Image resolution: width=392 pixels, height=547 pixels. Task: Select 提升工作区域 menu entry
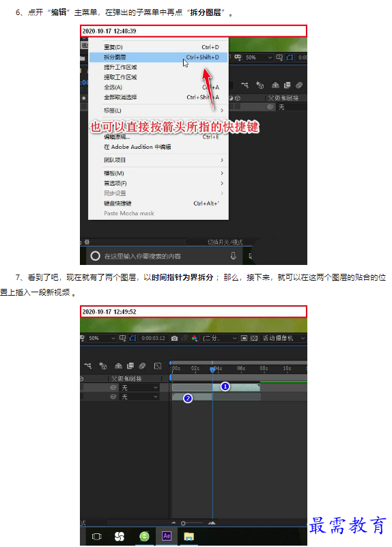(x=158, y=67)
